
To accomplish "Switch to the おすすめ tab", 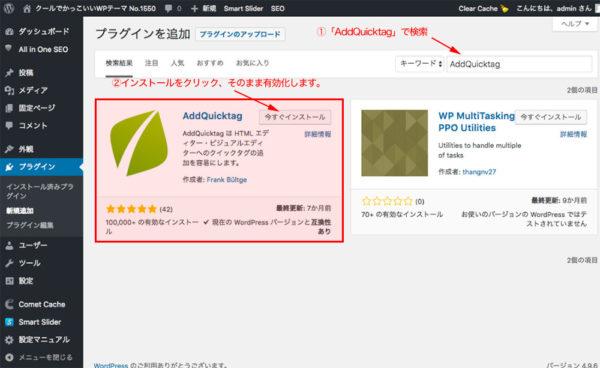I will (x=210, y=63).
